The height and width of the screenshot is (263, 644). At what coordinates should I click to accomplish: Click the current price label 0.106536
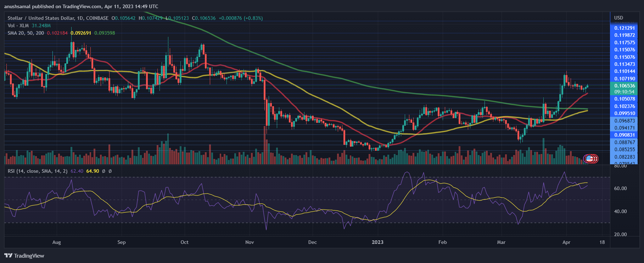pos(625,86)
